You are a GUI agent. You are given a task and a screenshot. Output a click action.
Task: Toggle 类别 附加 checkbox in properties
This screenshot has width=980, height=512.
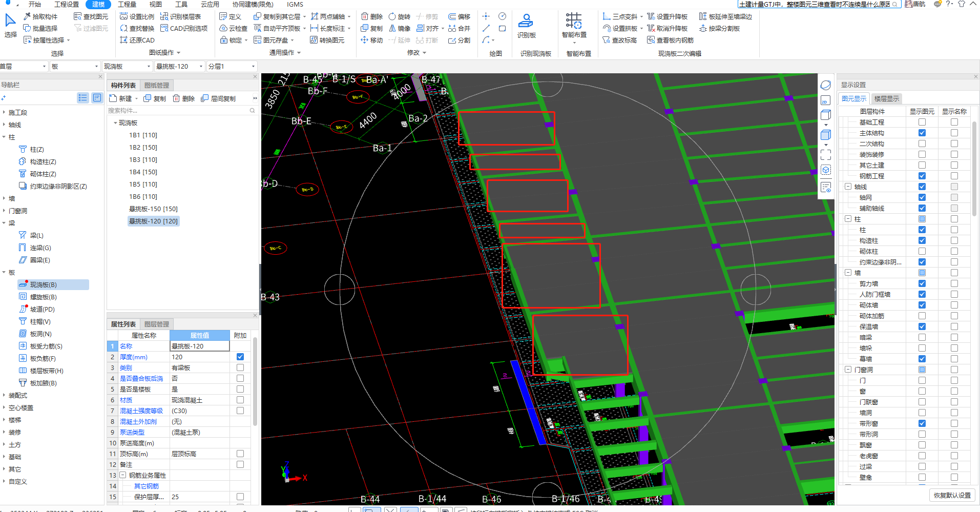(x=240, y=367)
